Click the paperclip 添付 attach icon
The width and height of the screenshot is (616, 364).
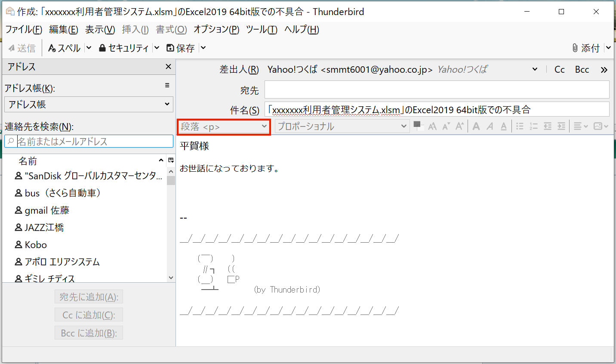click(x=586, y=48)
